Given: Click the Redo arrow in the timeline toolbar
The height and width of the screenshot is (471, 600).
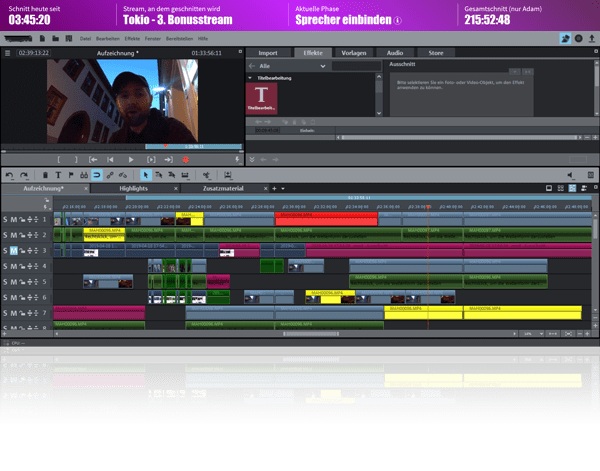Looking at the screenshot, I should pyautogui.click(x=24, y=174).
